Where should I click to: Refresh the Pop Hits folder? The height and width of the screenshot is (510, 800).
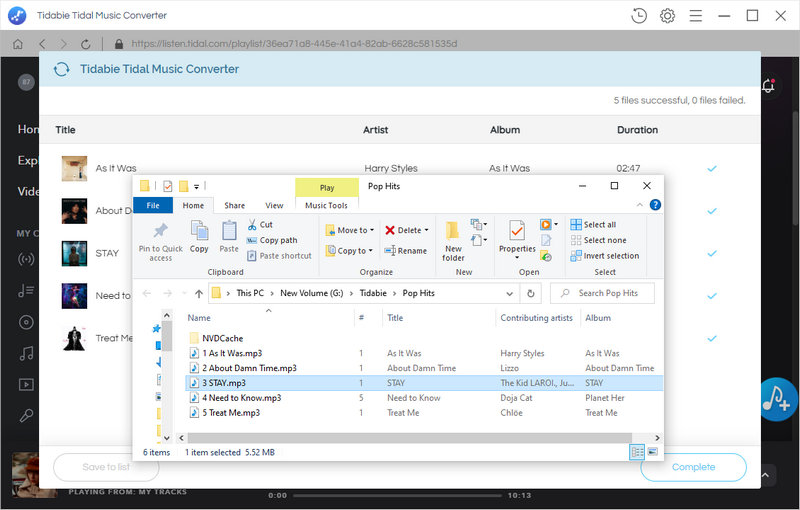pos(531,294)
